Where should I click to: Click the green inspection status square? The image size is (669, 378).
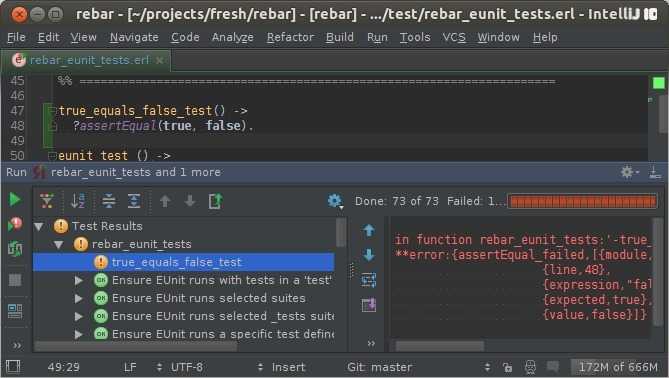[x=659, y=83]
